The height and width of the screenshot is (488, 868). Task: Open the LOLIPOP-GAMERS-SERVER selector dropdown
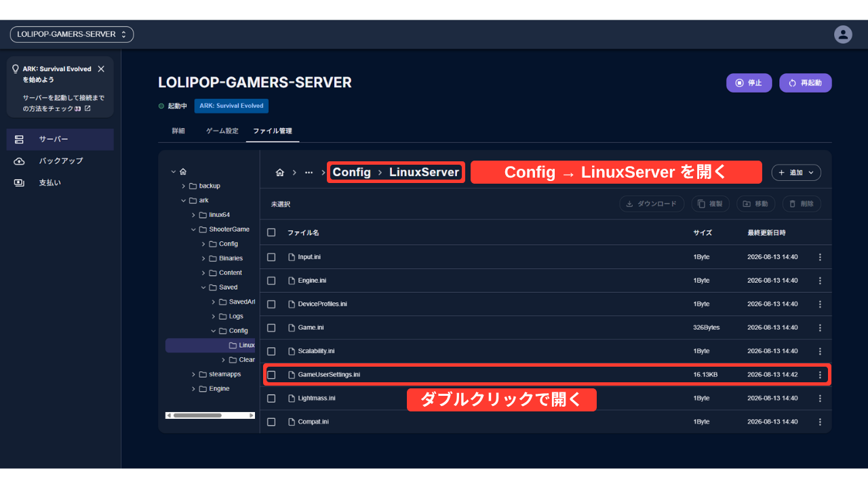72,35
